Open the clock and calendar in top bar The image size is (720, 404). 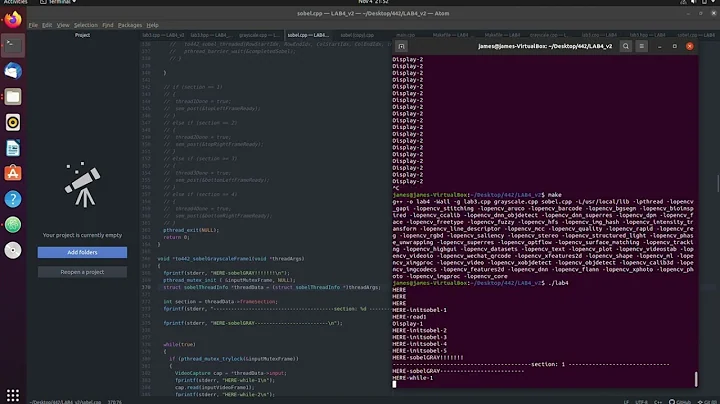pos(373,2)
